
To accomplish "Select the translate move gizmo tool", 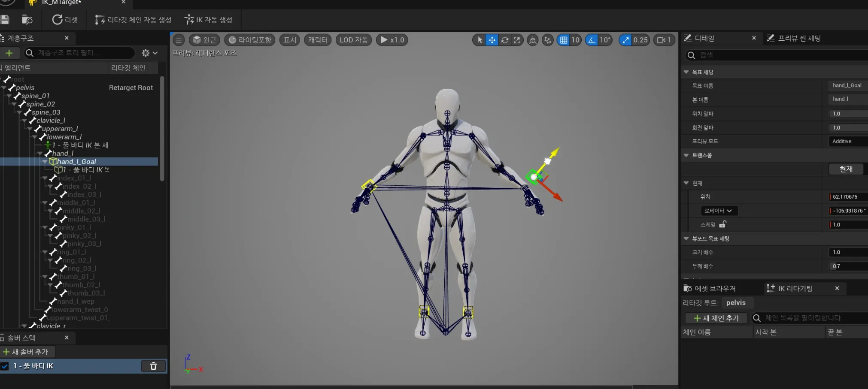I will pos(492,40).
